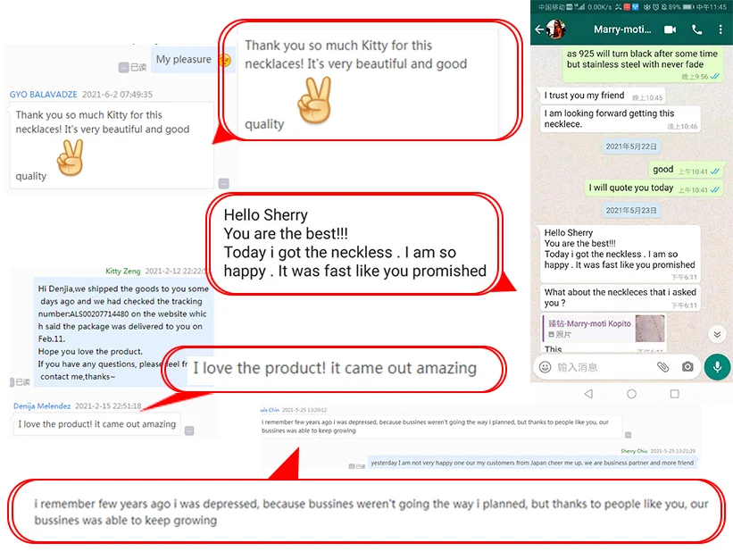Screen dimensions: 733x560
Task: Tap the Android recent apps square button
Action: tap(675, 394)
